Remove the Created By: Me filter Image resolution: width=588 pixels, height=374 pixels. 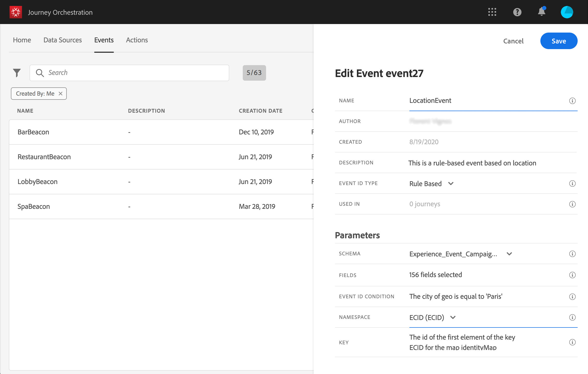pyautogui.click(x=61, y=94)
